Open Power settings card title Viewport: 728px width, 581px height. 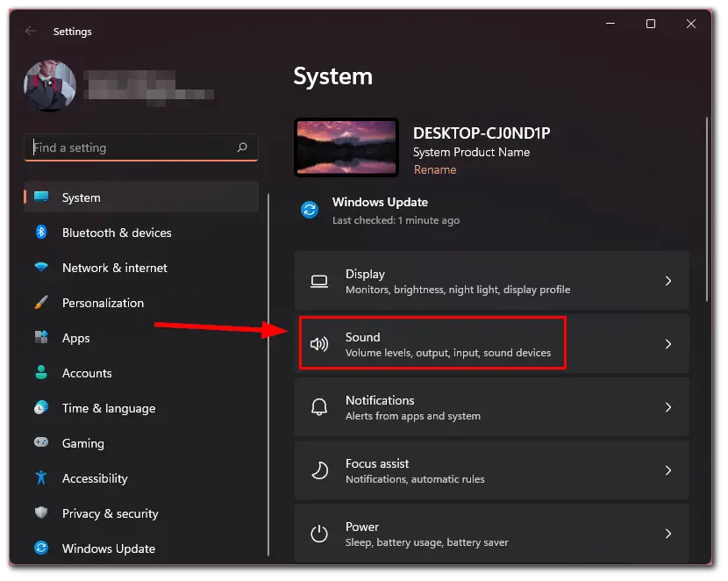362,527
